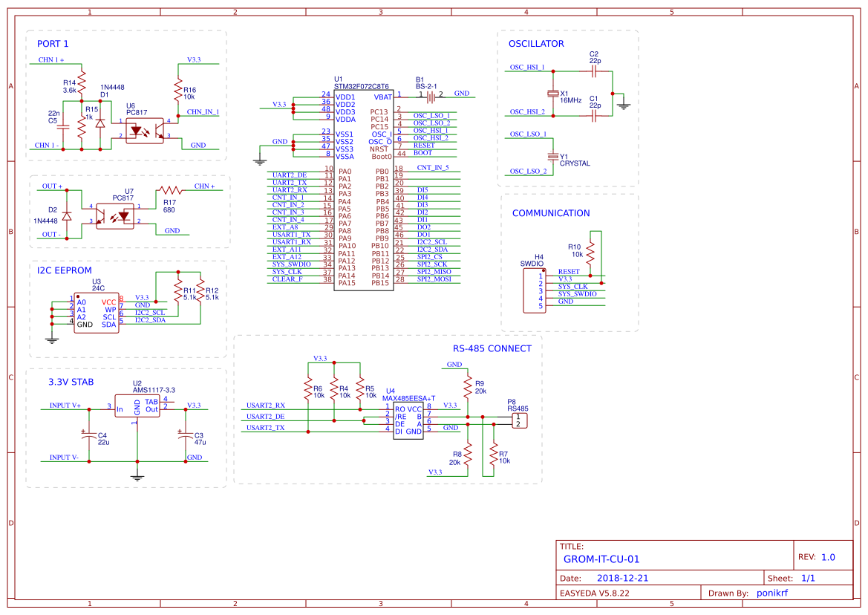
Task: Click the RS-485 CONNECT section title
Action: pyautogui.click(x=492, y=348)
